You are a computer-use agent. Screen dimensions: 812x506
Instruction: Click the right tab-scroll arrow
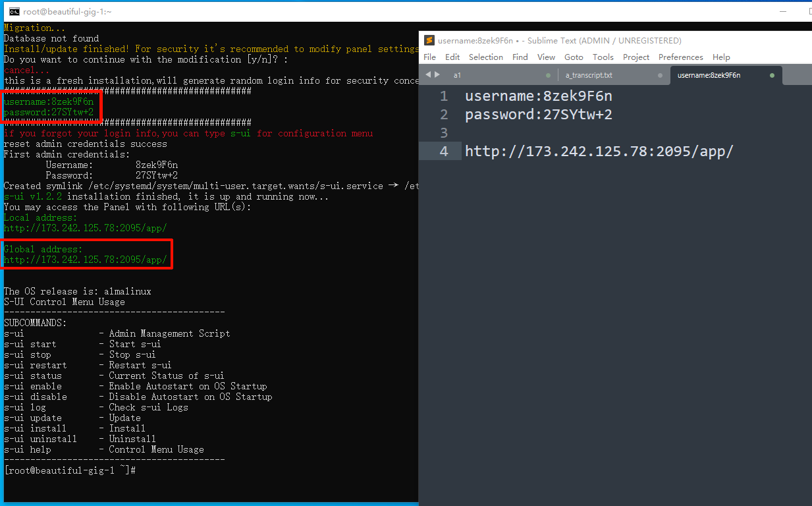437,74
